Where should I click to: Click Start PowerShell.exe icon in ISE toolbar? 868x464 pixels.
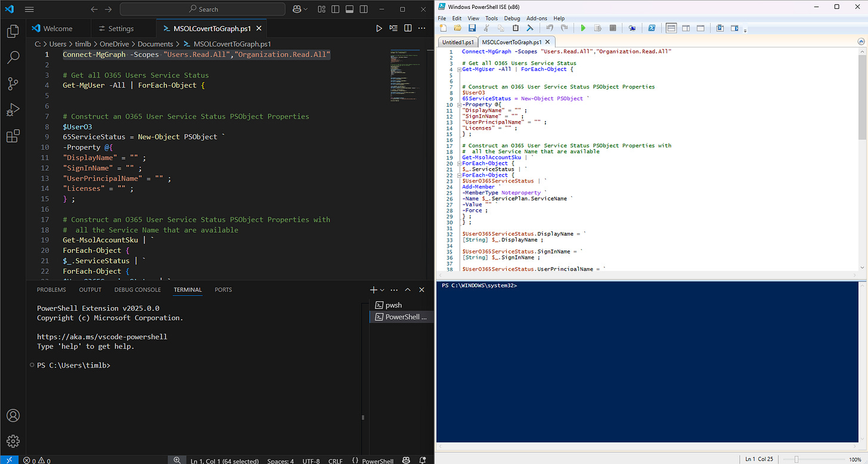[652, 28]
